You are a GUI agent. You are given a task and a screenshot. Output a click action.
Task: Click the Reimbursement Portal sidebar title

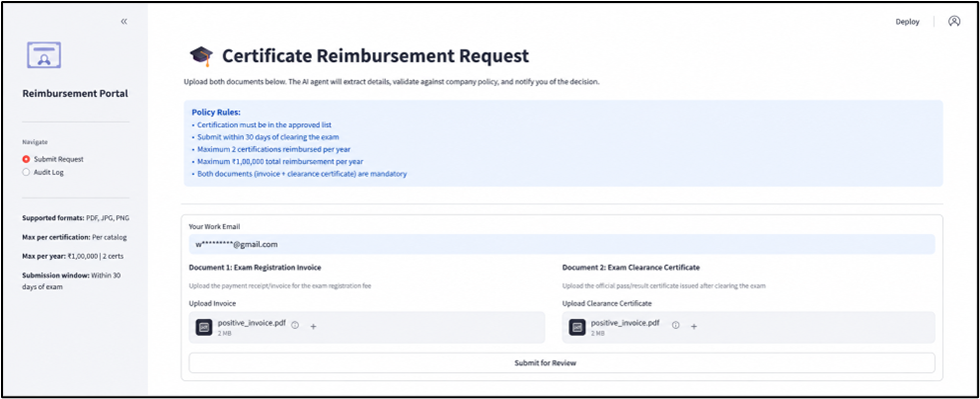75,93
